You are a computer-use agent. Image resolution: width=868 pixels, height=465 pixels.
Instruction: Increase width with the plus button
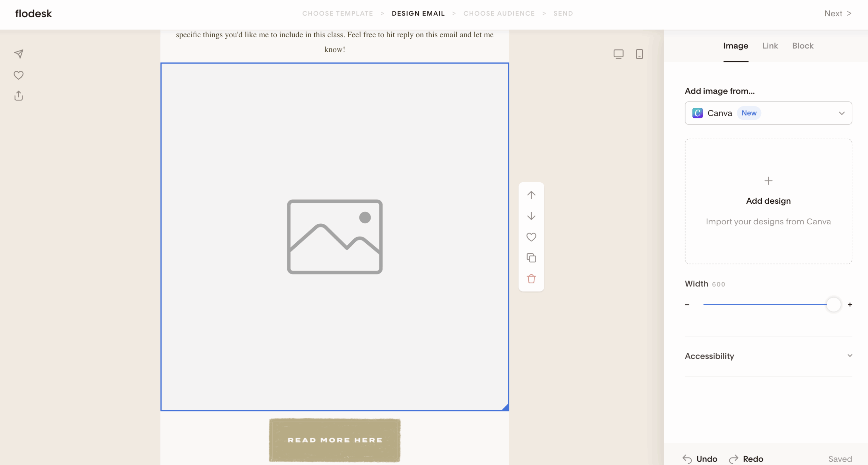(x=850, y=305)
